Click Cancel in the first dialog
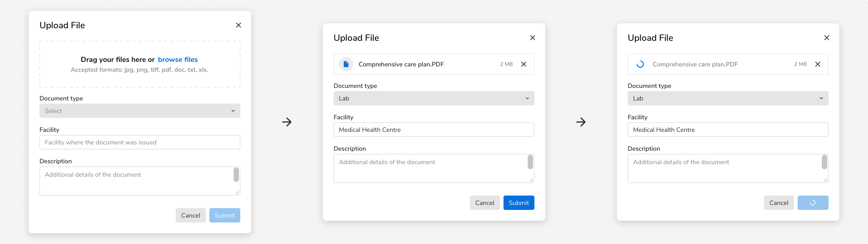 [191, 215]
